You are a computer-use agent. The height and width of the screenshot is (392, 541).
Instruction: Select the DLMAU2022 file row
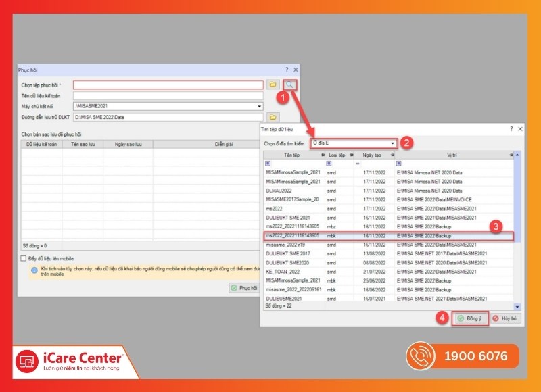coord(388,191)
